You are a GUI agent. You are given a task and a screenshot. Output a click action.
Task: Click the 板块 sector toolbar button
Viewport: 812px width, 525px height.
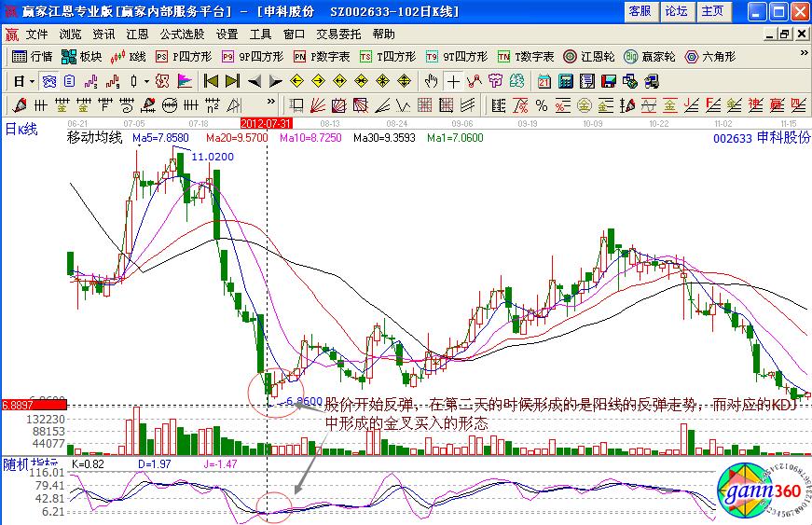(x=82, y=56)
